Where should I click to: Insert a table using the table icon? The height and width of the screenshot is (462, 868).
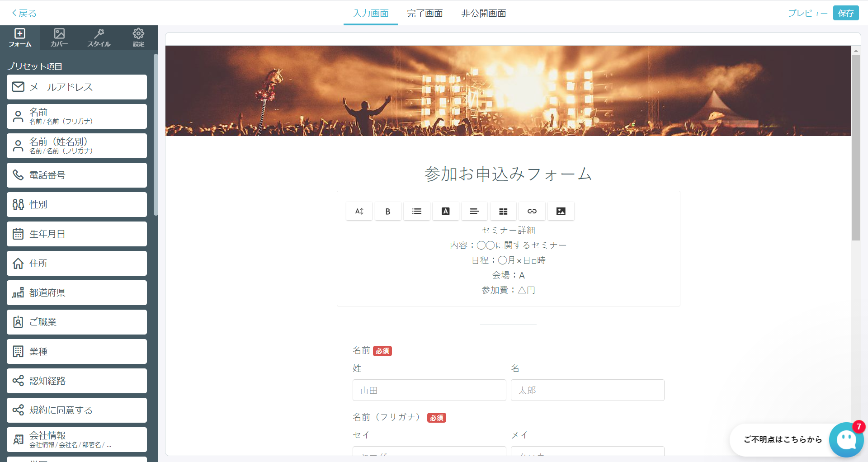(503, 211)
